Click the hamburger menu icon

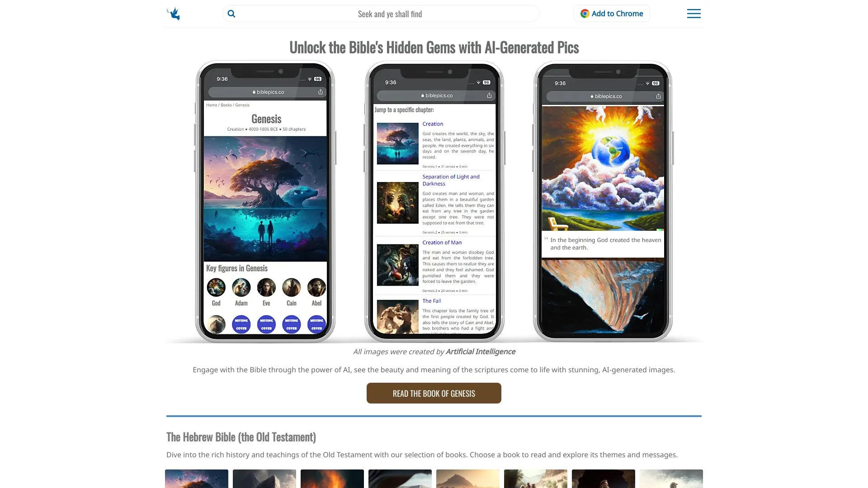click(693, 13)
